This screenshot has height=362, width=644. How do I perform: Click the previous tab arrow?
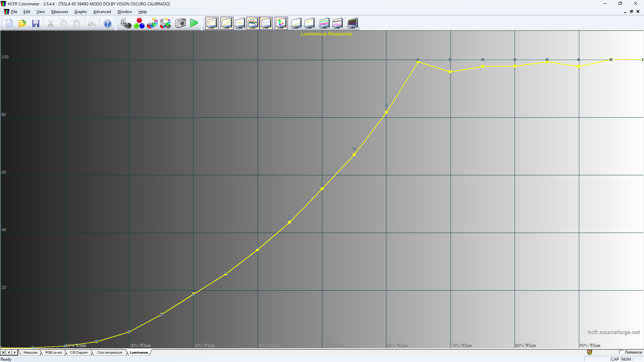[9, 353]
